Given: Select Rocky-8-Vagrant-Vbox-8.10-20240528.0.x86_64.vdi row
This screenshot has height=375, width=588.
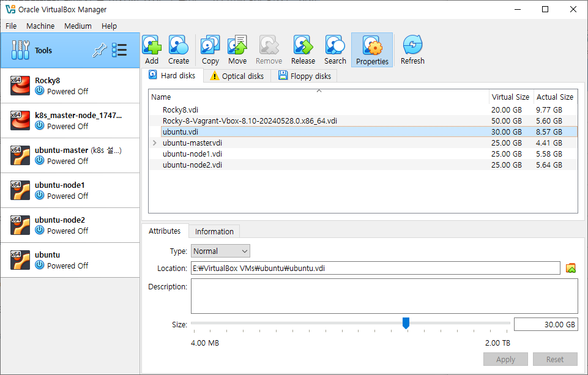Looking at the screenshot, I should 363,121.
